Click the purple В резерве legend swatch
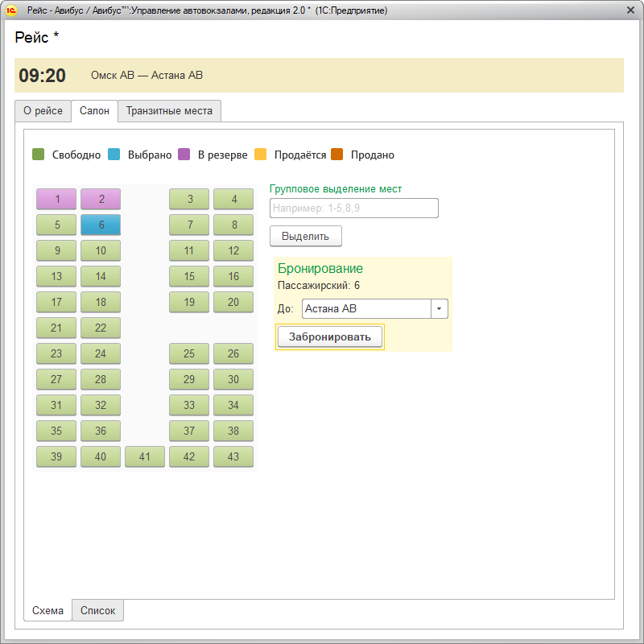 pos(184,155)
